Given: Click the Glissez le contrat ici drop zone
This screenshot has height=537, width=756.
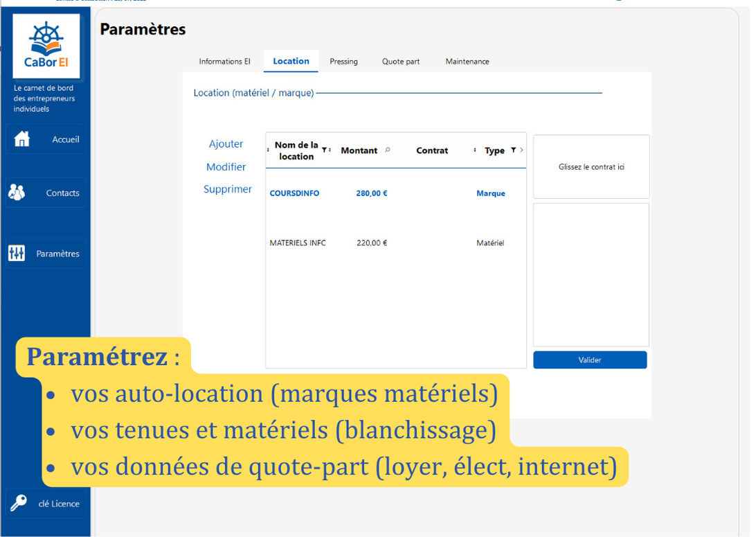Looking at the screenshot, I should (591, 166).
